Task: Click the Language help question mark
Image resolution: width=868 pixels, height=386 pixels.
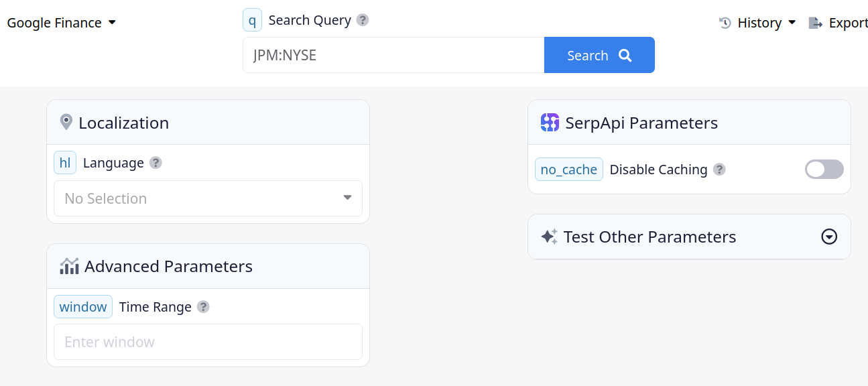Action: pyautogui.click(x=156, y=163)
